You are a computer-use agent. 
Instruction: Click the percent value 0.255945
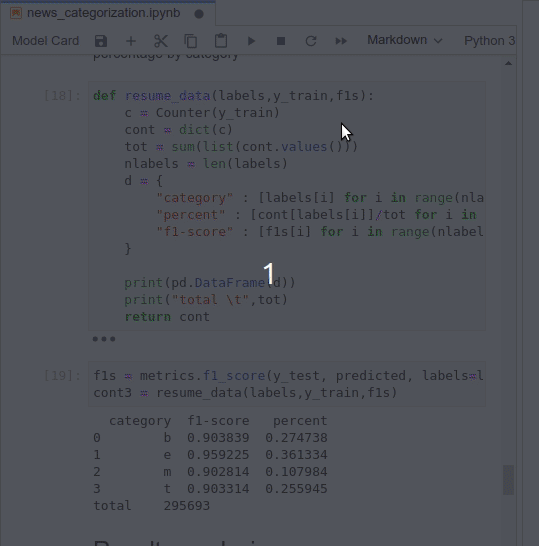296,489
